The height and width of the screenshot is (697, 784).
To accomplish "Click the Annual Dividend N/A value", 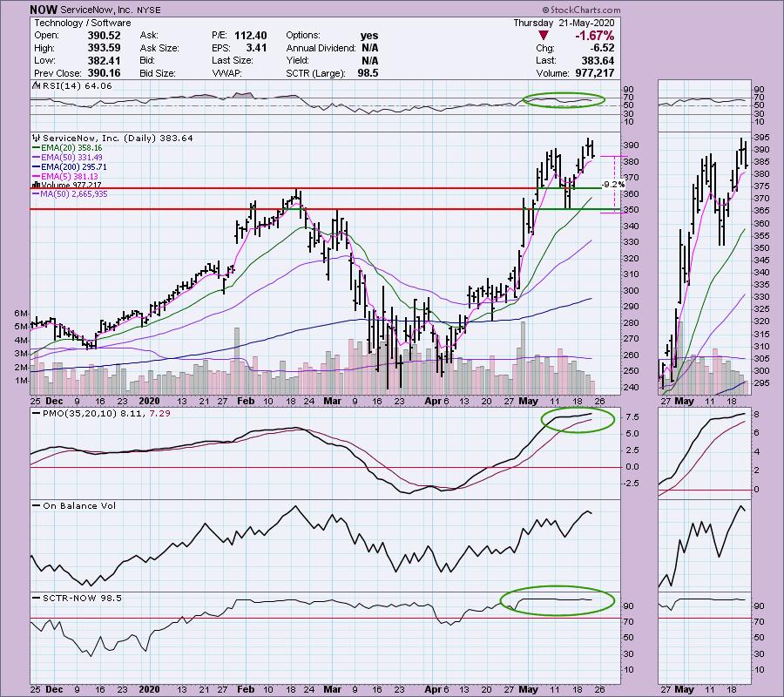I will click(x=369, y=48).
